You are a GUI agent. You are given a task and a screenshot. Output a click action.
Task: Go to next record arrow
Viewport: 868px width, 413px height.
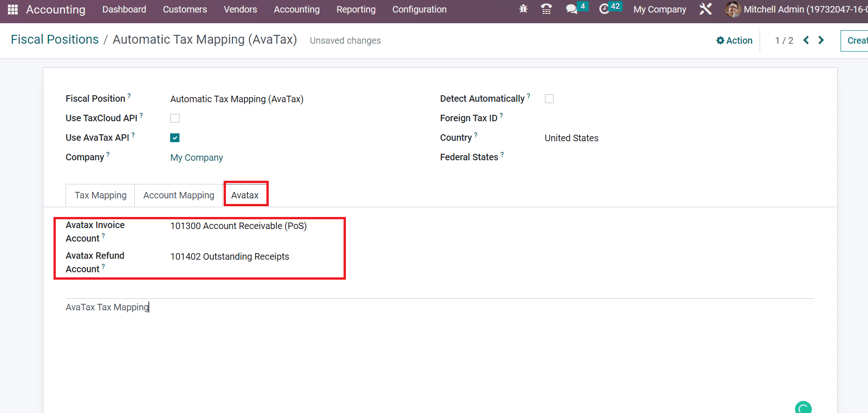[821, 40]
